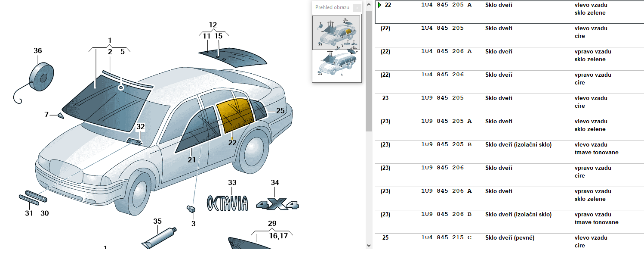Click the fixed quarter glass label 25

pyautogui.click(x=280, y=111)
